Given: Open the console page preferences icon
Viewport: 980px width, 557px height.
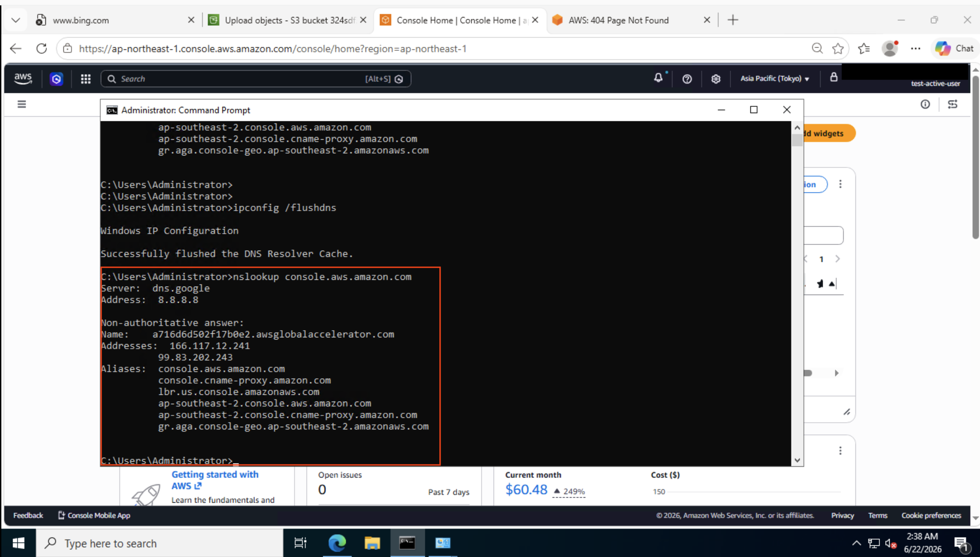Looking at the screenshot, I should coord(953,104).
